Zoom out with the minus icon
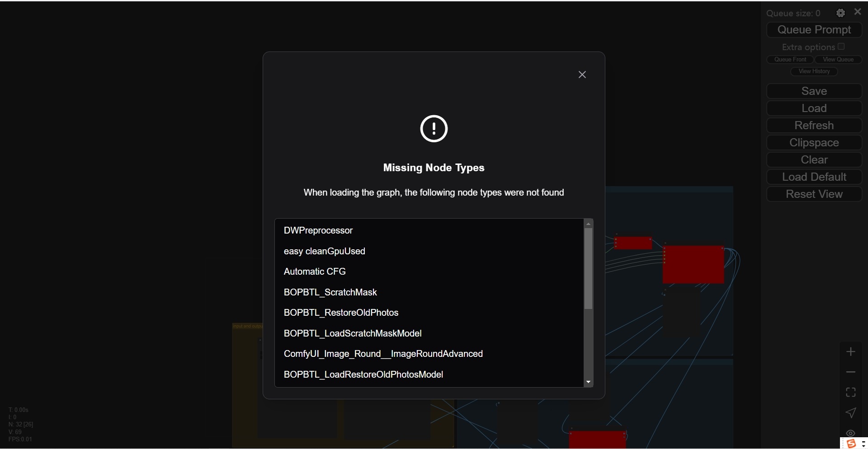 coord(851,372)
